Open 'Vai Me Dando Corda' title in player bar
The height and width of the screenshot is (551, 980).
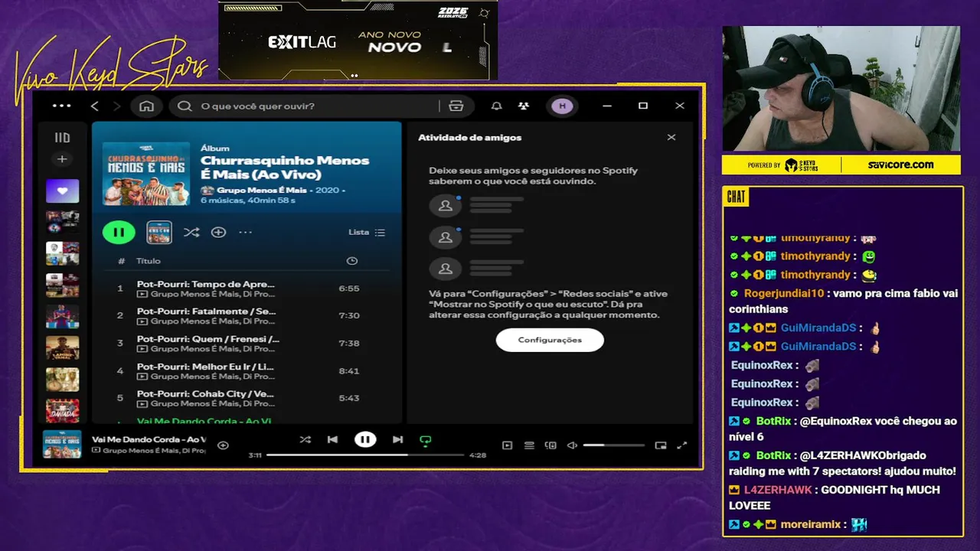pyautogui.click(x=149, y=439)
